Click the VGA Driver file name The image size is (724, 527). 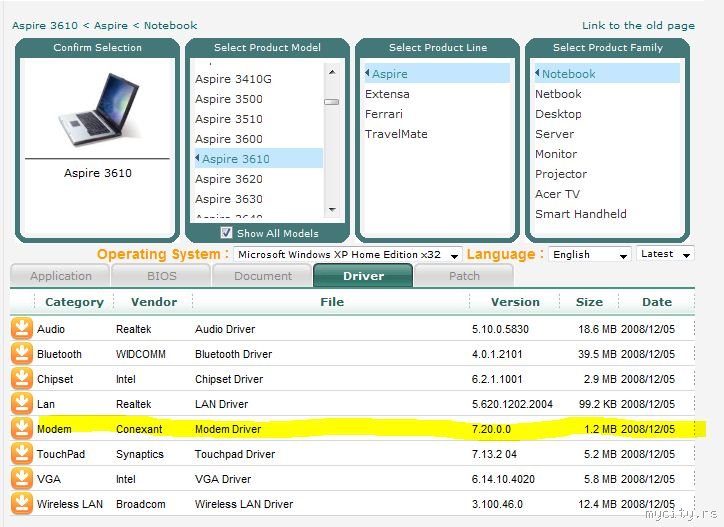pos(223,479)
